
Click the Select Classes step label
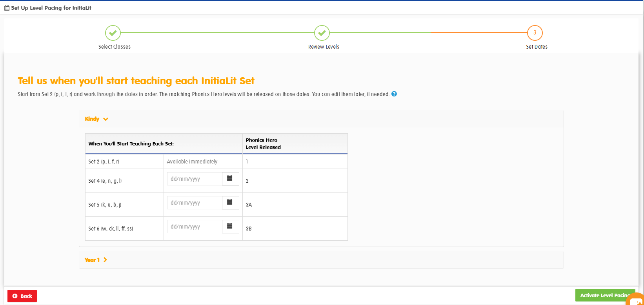click(x=115, y=47)
